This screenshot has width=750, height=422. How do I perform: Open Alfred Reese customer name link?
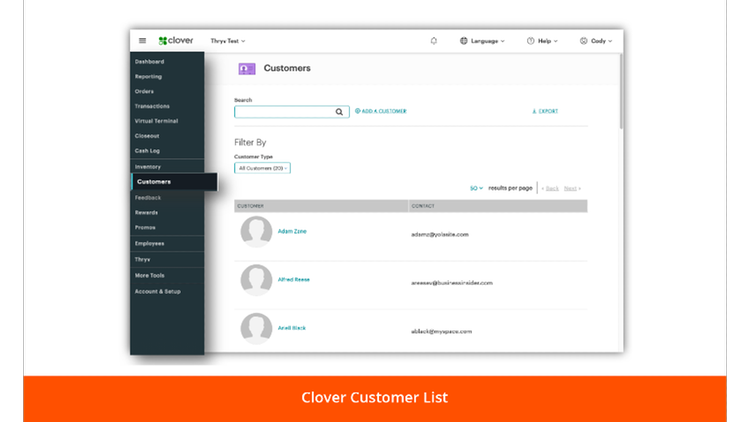click(x=294, y=279)
